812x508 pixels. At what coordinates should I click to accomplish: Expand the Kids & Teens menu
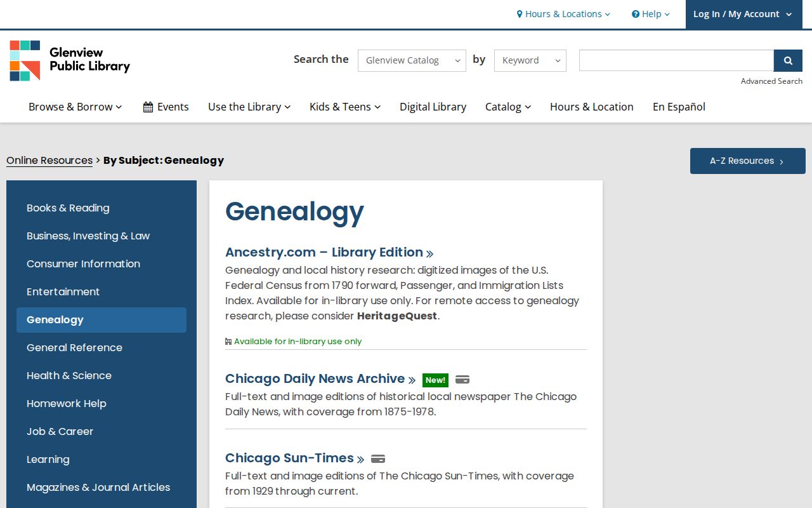(x=345, y=107)
